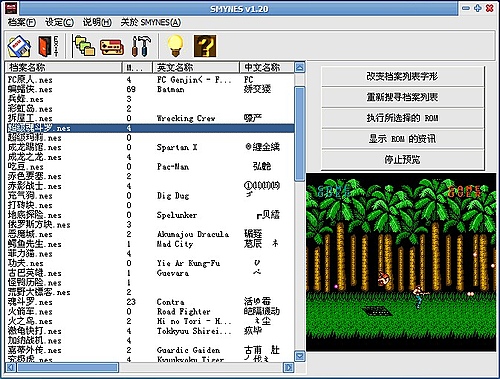Select the 激龟快打.nes file
Viewport: 500px width, 379px height.
[35, 331]
